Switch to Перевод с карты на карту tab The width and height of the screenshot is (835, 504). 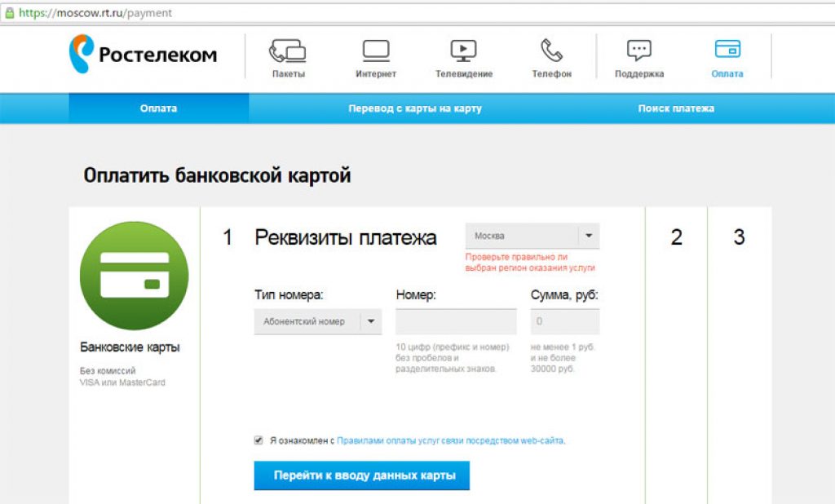coord(414,108)
